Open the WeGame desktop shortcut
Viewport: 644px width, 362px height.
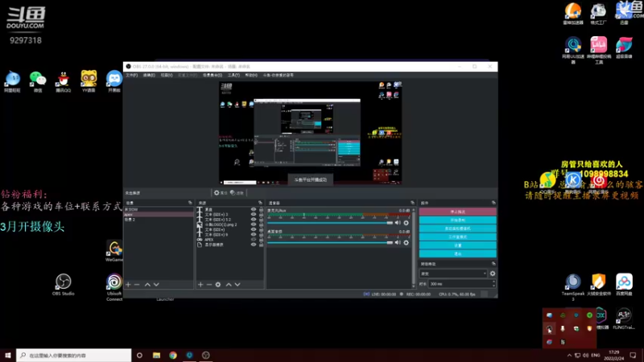pyautogui.click(x=114, y=251)
